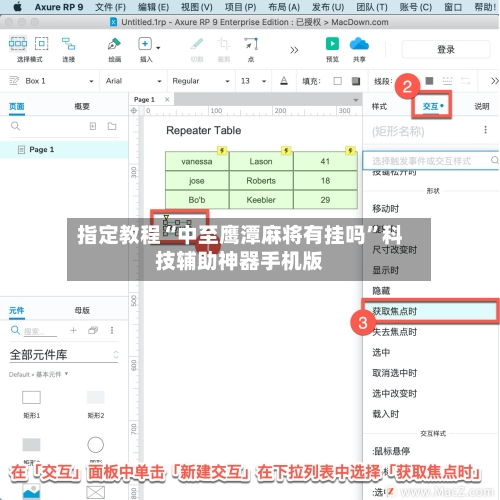Image resolution: width=500 pixels, height=500 pixels.
Task: Select the contained selection mode icon
Action: [x=42, y=44]
